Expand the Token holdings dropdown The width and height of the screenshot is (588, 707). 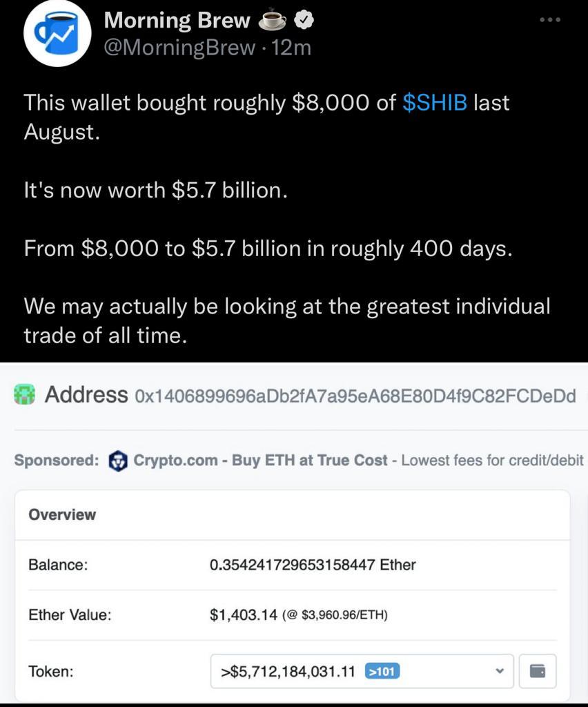tap(362, 671)
